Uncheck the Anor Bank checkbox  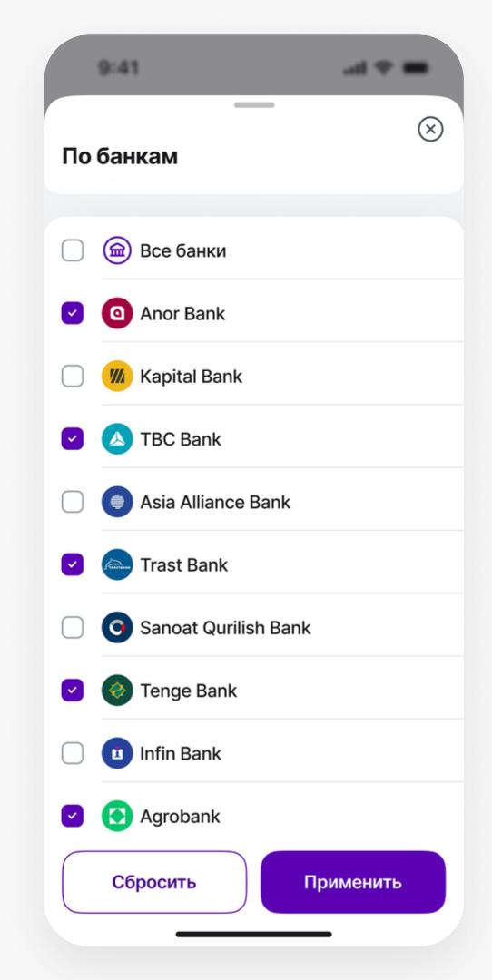pos(73,313)
